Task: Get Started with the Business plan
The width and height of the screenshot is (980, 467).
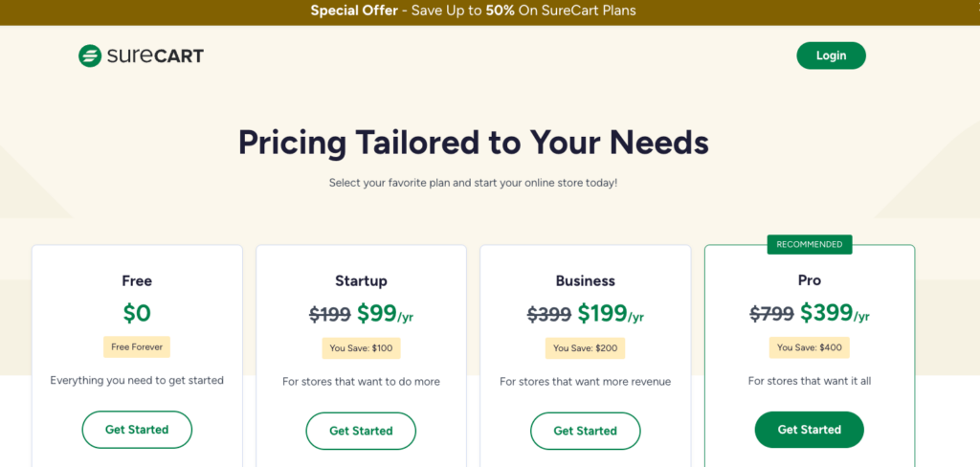Action: 585,431
